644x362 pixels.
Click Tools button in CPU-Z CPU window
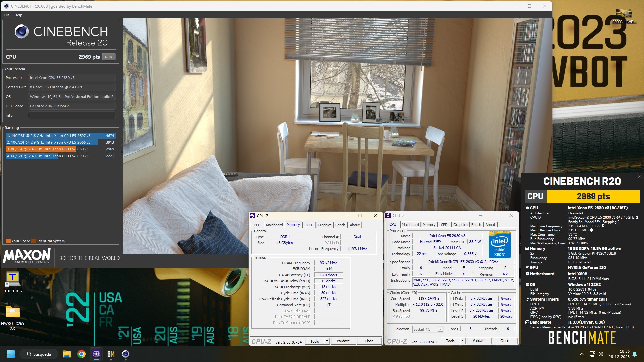450,341
